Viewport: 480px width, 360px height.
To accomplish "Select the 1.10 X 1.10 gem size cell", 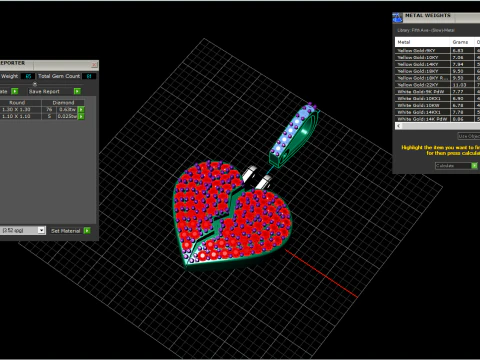I will tap(20, 116).
